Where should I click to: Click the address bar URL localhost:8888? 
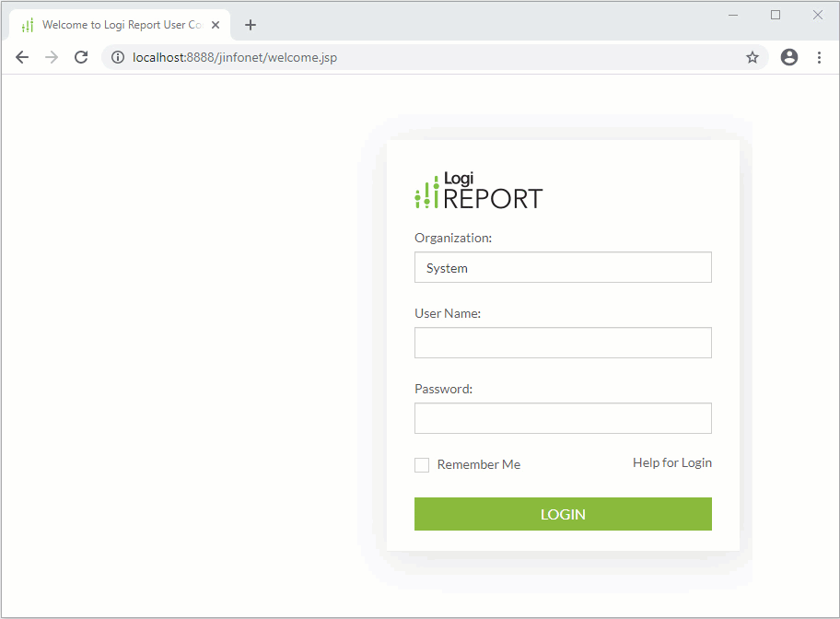pyautogui.click(x=235, y=57)
